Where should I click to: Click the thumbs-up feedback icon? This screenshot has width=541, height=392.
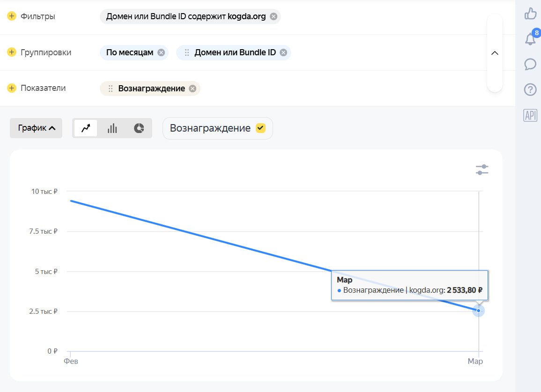click(530, 14)
